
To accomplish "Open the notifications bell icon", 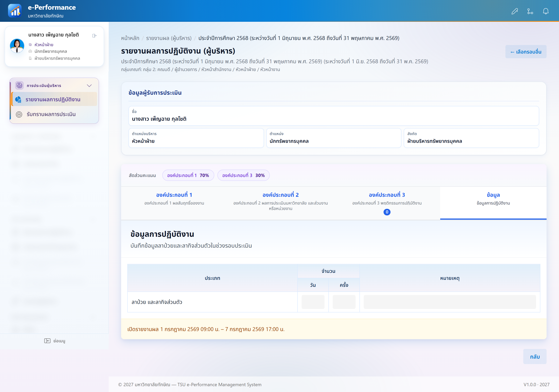I will pos(546,11).
